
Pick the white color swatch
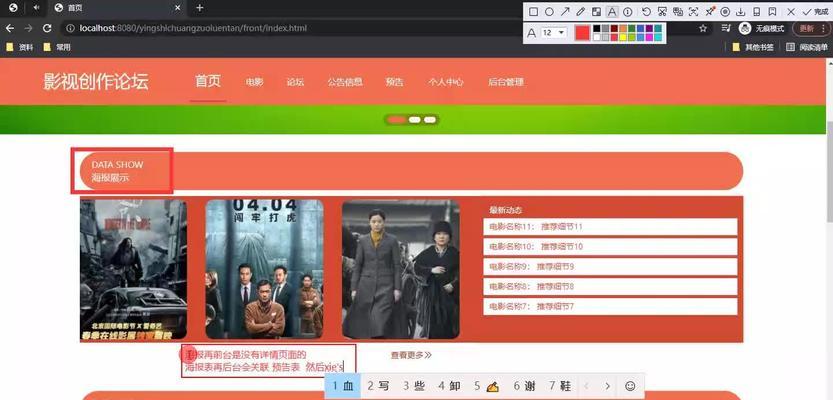pos(597,37)
